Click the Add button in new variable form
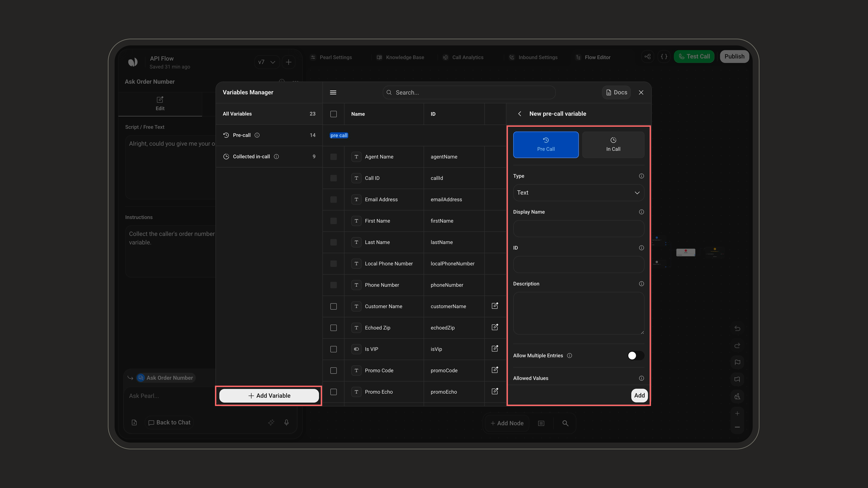 (x=639, y=395)
